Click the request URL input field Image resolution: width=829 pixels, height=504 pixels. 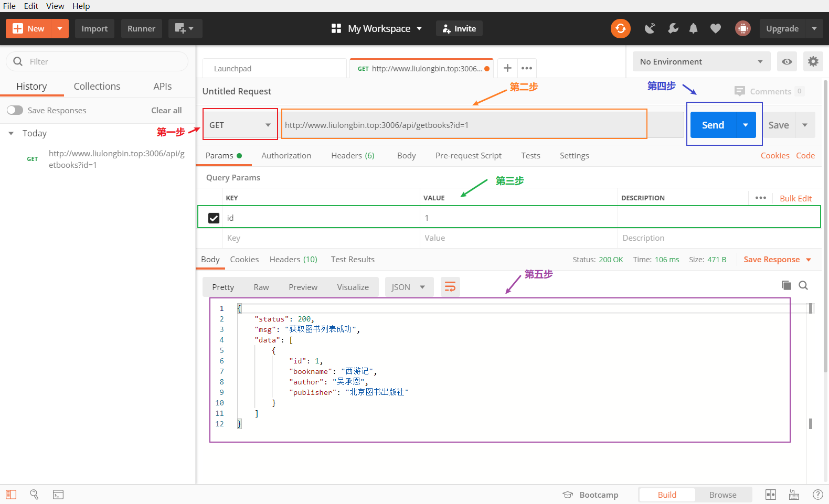pos(464,125)
